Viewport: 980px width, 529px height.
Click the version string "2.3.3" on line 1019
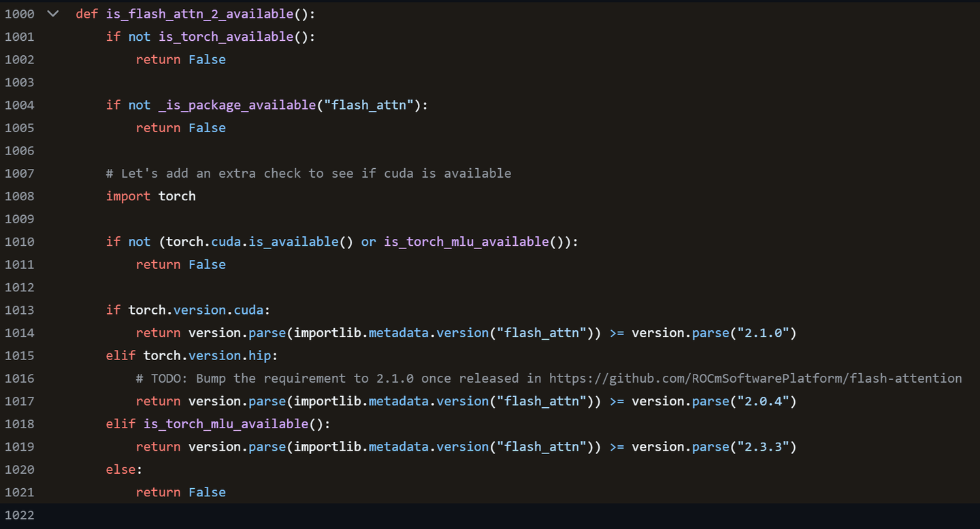[764, 446]
